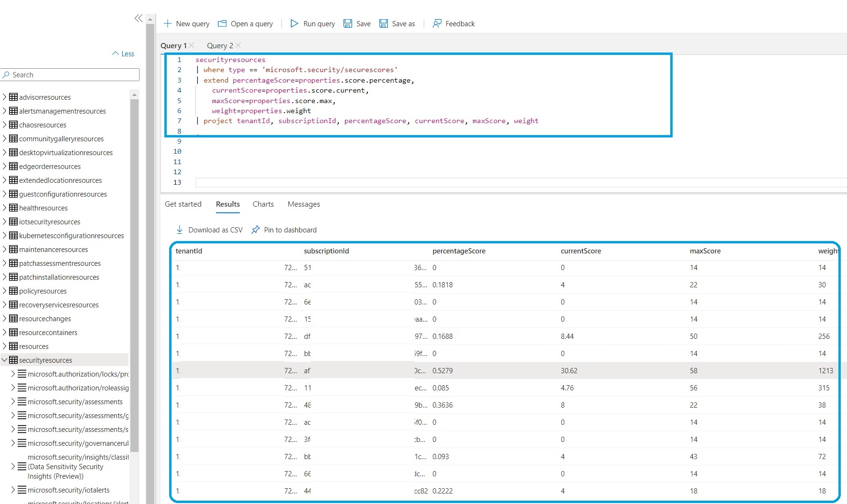Click the New query plus icon
Screen dimensions: 847x504
[168, 23]
